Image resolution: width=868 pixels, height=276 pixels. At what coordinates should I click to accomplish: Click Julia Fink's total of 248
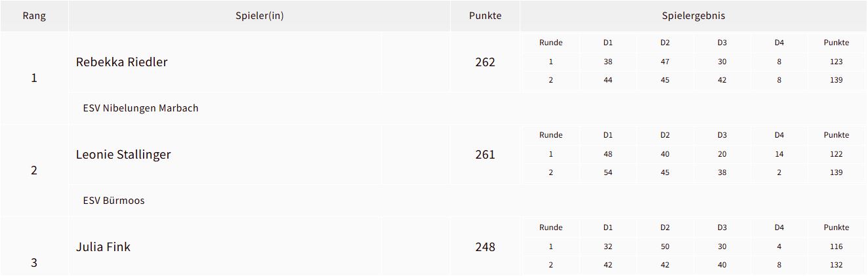click(485, 247)
